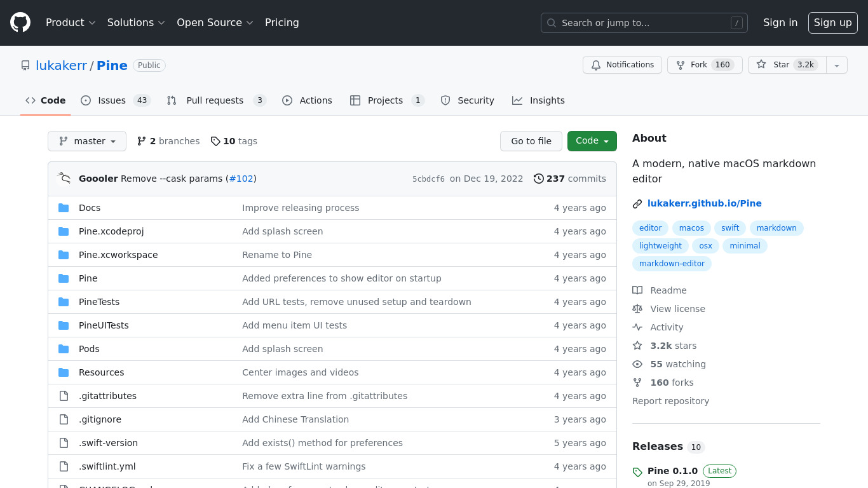The height and width of the screenshot is (488, 868).
Task: Click the .swiftlint.yml file icon
Action: tap(64, 466)
